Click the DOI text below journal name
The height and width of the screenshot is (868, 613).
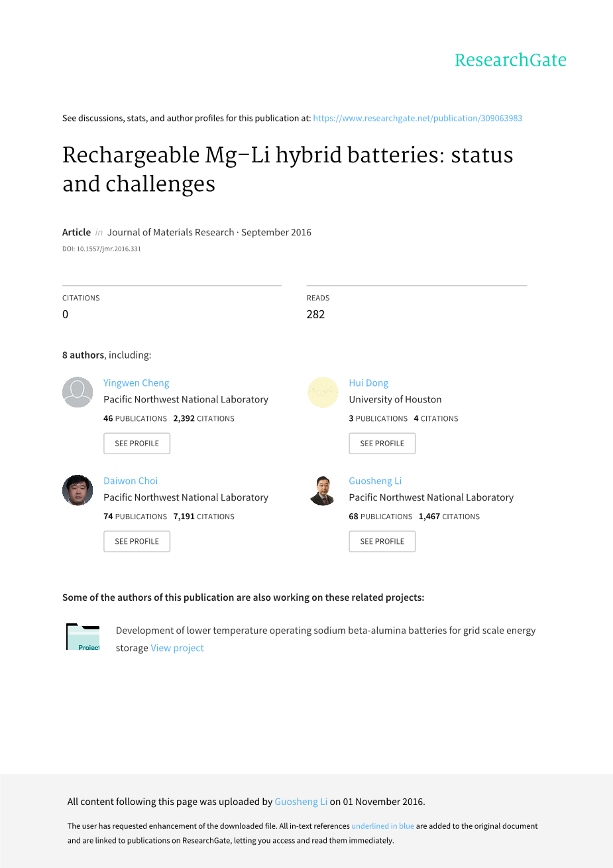(101, 249)
